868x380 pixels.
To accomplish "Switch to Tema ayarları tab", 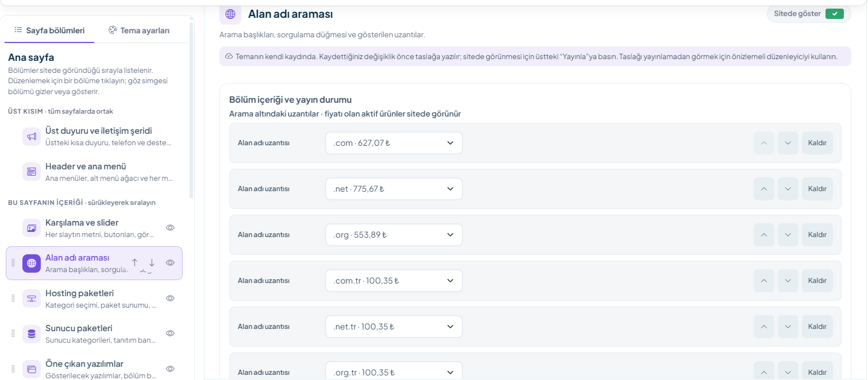I will coord(139,30).
